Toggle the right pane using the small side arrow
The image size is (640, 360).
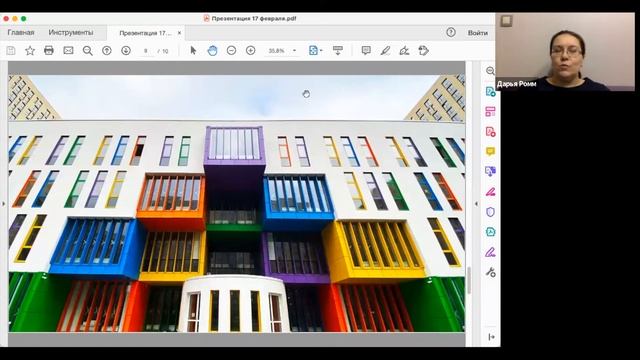[x=476, y=204]
